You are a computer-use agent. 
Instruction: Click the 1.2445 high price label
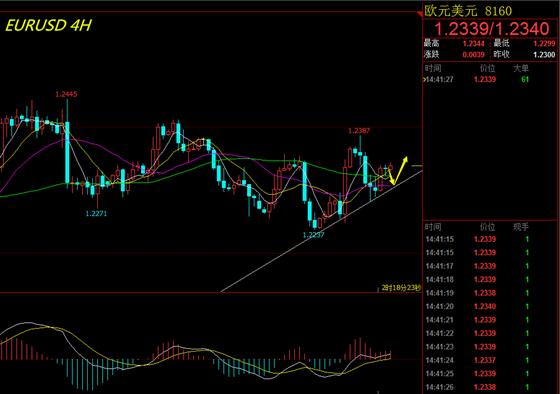pos(66,94)
